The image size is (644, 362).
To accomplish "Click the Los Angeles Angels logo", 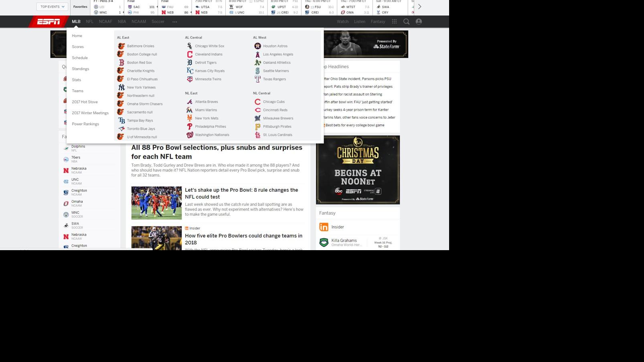I will point(257,54).
